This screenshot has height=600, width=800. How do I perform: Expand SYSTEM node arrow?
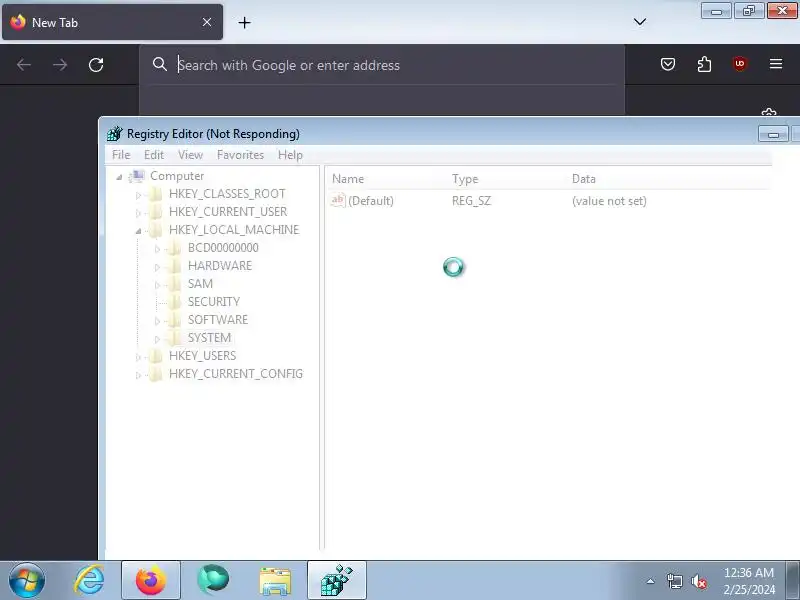click(157, 339)
